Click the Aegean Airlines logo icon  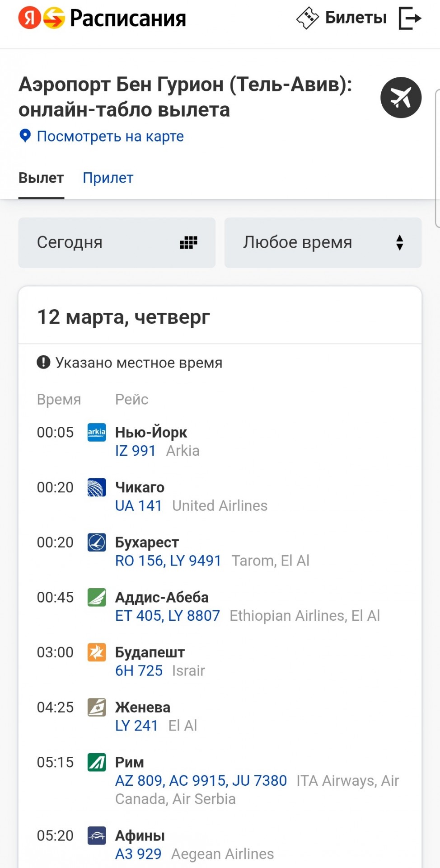pyautogui.click(x=97, y=835)
